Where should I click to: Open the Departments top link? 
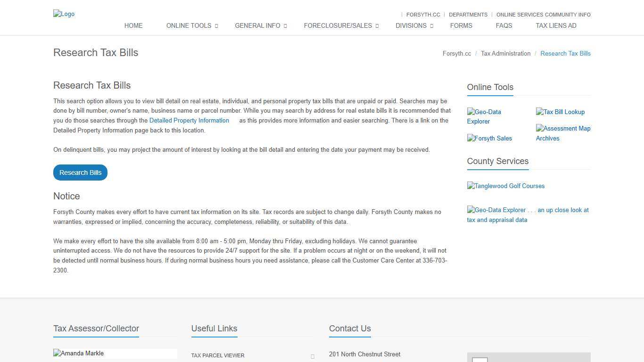coord(468,15)
